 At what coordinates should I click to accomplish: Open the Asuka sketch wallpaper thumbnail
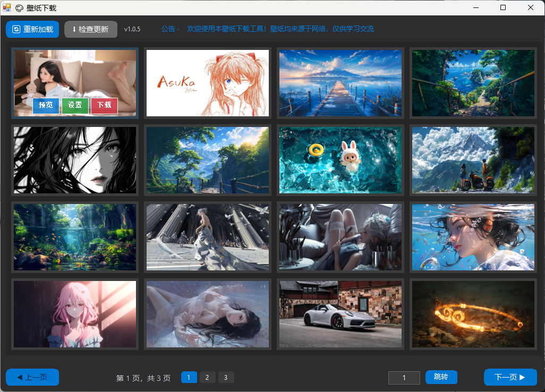207,83
